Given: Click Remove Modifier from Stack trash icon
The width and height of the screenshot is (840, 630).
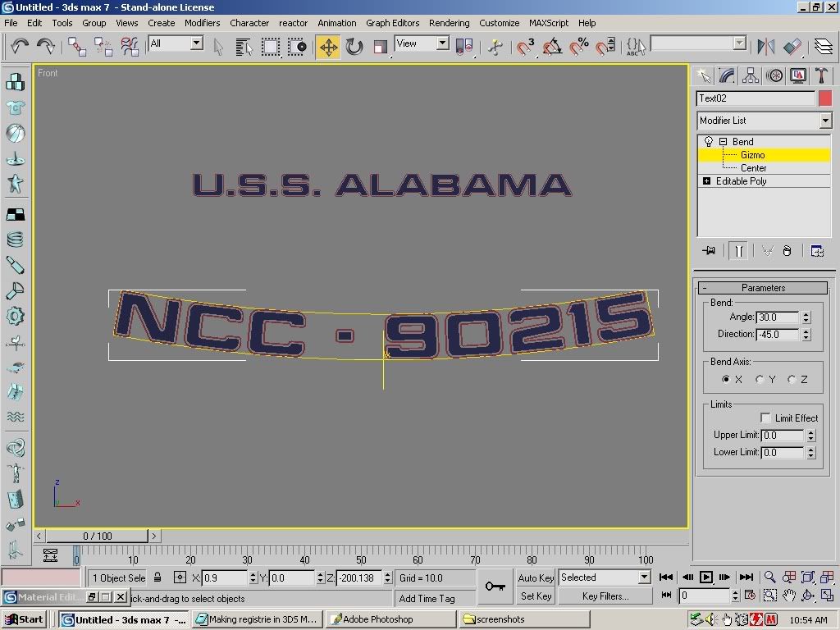Looking at the screenshot, I should coord(787,251).
